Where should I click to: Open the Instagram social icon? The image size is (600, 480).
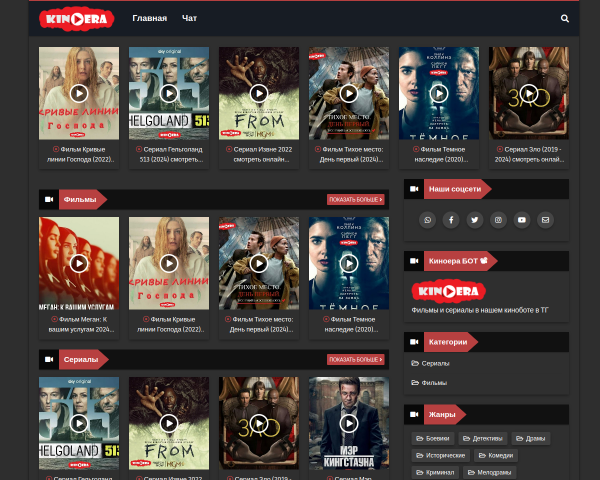tap(498, 220)
